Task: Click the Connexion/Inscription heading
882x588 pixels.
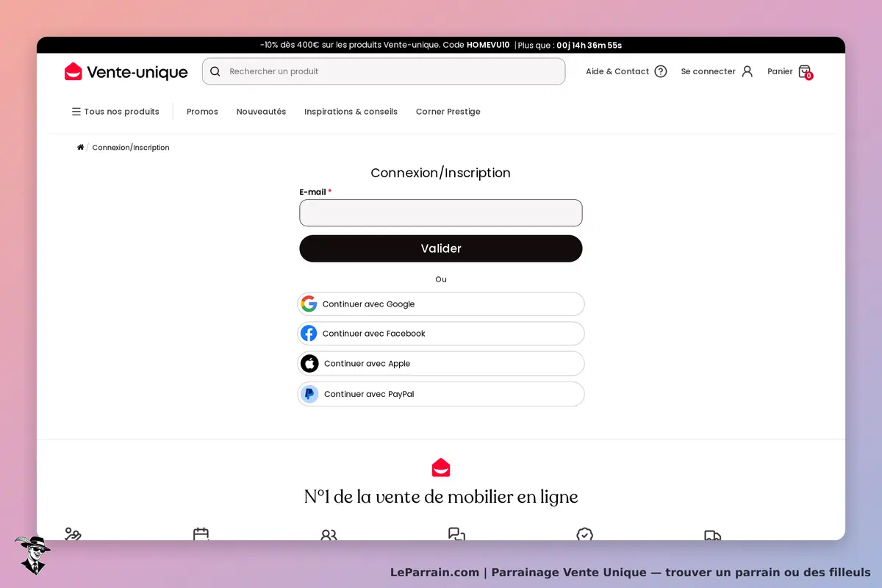Action: pos(441,173)
